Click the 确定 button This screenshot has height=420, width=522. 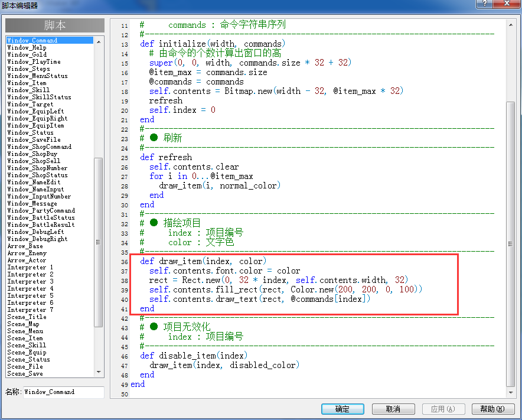click(342, 409)
